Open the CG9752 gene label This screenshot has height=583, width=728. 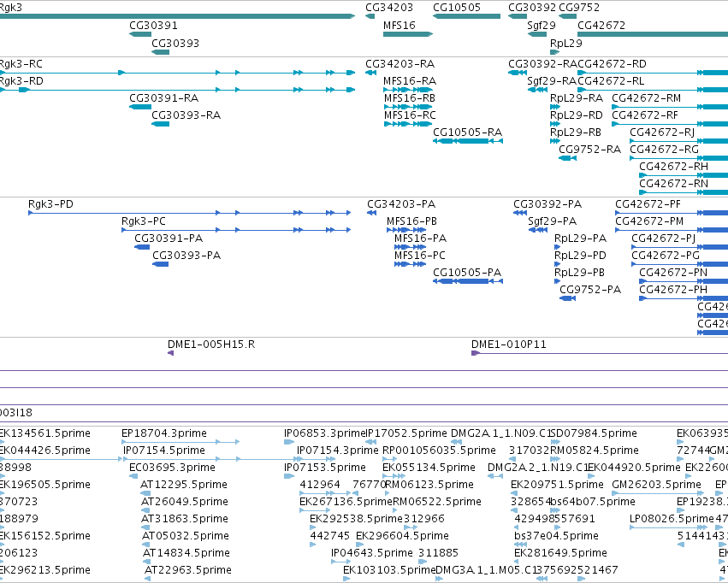579,8
